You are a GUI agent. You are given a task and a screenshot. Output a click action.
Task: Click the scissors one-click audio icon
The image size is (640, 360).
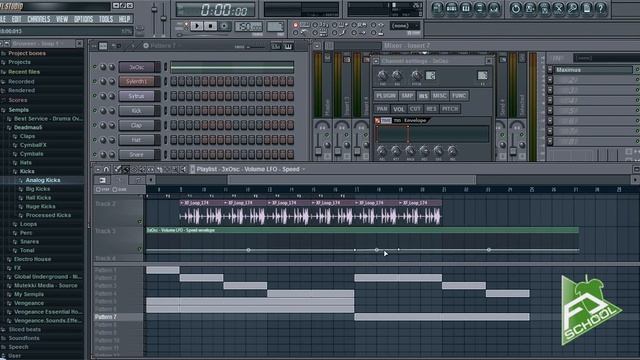coord(559,8)
